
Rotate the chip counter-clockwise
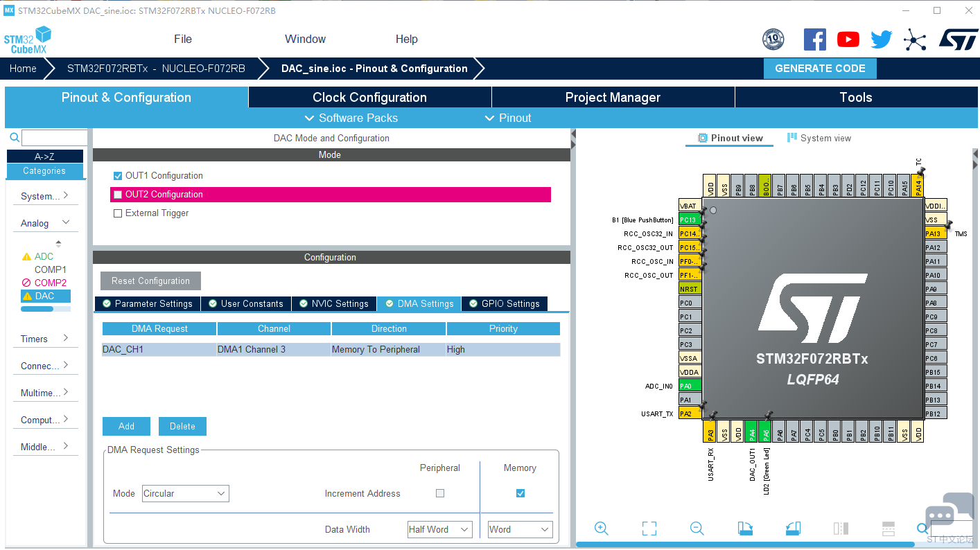[x=794, y=529]
